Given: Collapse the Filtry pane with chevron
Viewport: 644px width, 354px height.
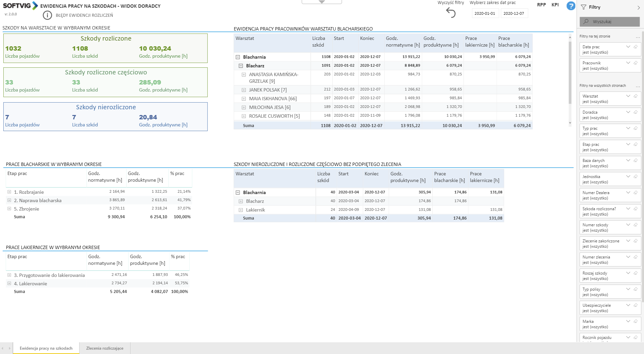Looking at the screenshot, I should point(638,7).
